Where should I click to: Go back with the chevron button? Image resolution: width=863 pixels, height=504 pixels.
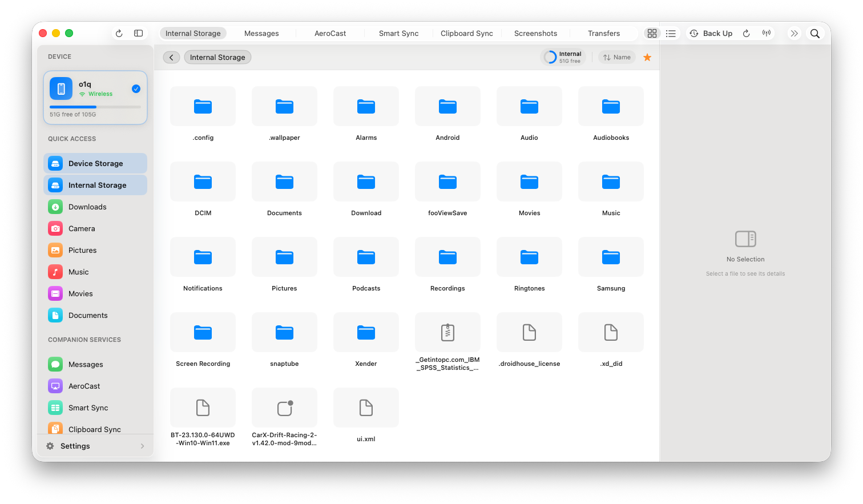[x=171, y=57]
